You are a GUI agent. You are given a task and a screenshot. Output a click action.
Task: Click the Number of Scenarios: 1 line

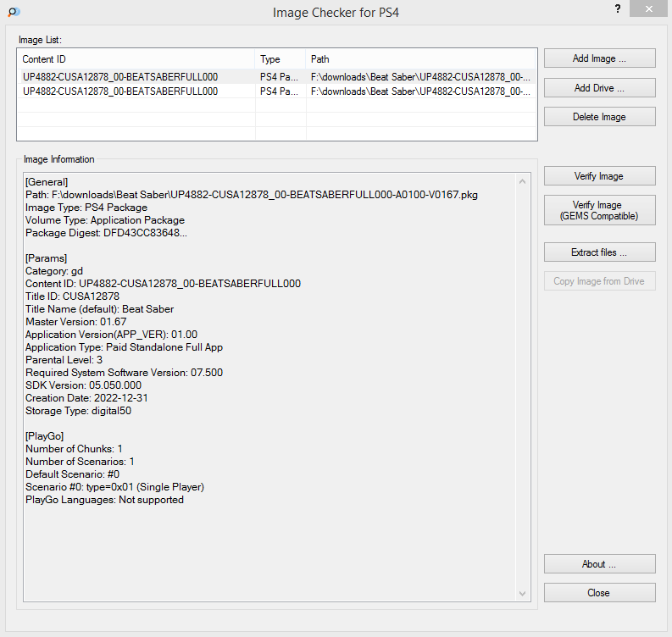coord(80,462)
